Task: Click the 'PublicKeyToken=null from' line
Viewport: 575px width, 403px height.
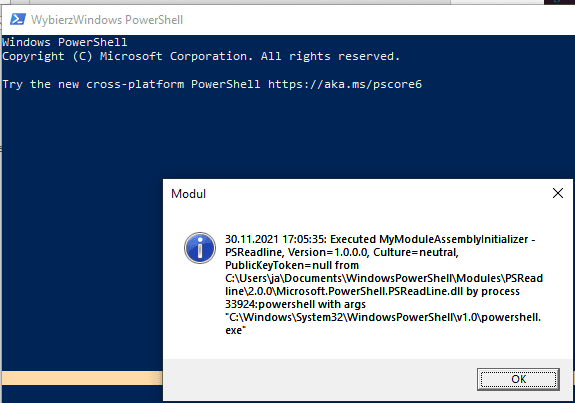Action: point(292,265)
